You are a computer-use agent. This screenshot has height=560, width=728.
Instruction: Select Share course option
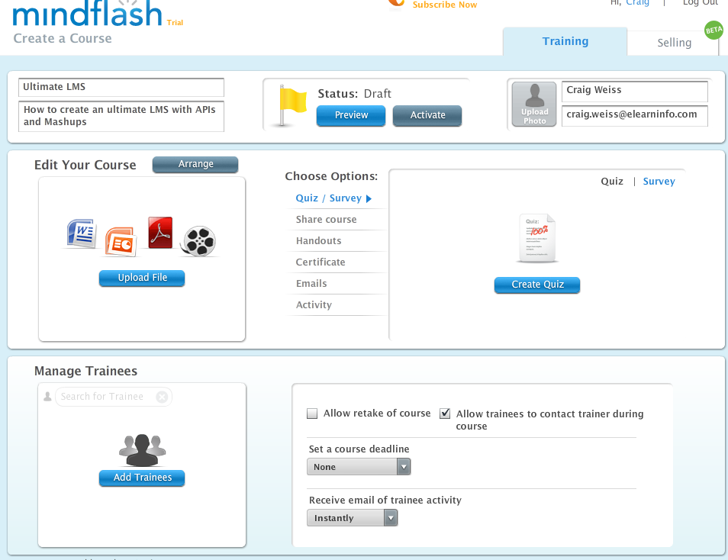(x=326, y=220)
